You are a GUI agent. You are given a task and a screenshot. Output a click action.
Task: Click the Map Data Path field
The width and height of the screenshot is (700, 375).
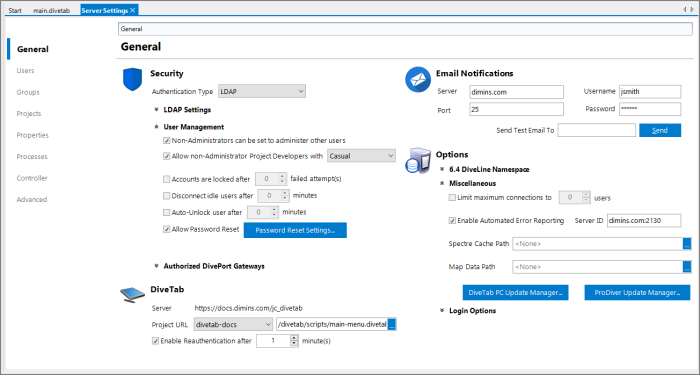coord(597,267)
